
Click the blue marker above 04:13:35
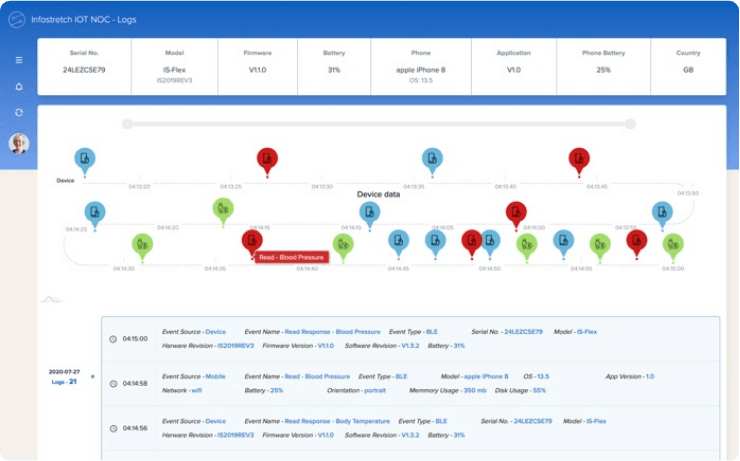tap(432, 159)
